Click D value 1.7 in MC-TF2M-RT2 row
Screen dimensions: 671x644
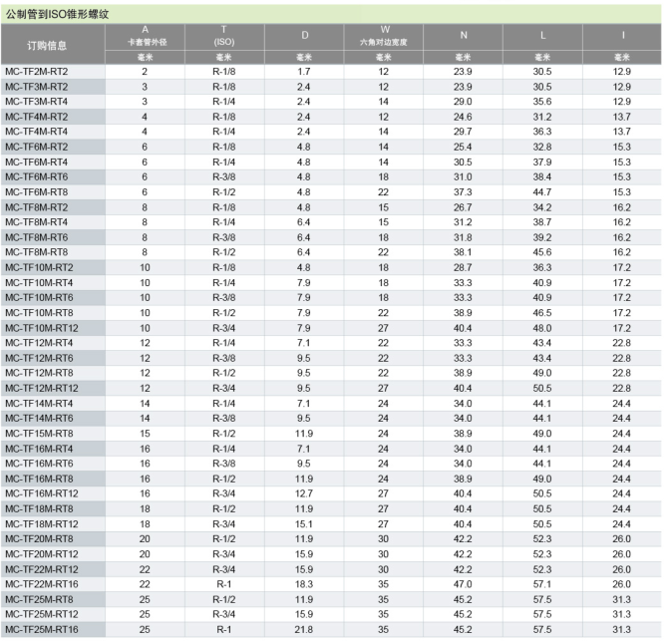pyautogui.click(x=304, y=72)
